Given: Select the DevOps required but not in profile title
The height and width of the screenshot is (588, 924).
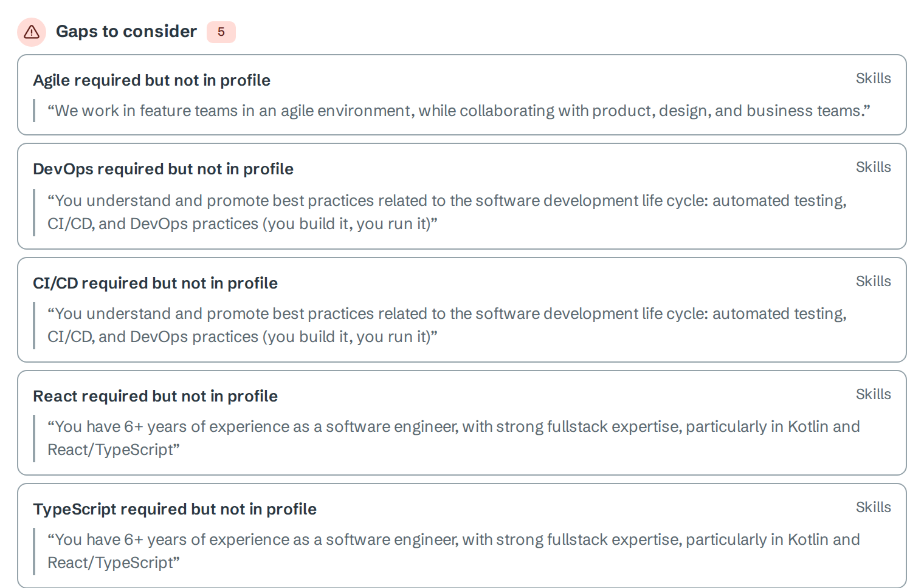Looking at the screenshot, I should 163,169.
